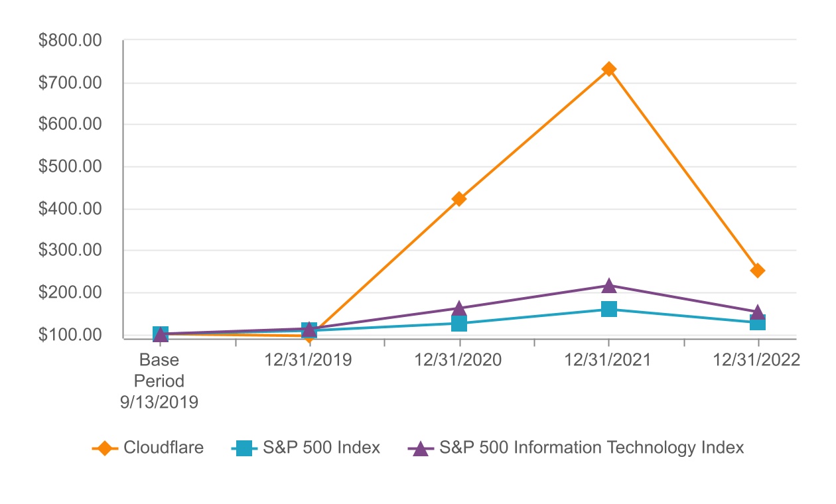Click the S&P 500 Index square at 12/31/2022
This screenshot has width=836, height=504.
point(758,323)
